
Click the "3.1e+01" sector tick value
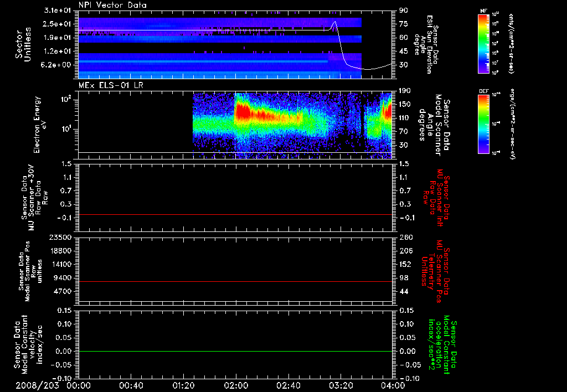[x=58, y=11]
